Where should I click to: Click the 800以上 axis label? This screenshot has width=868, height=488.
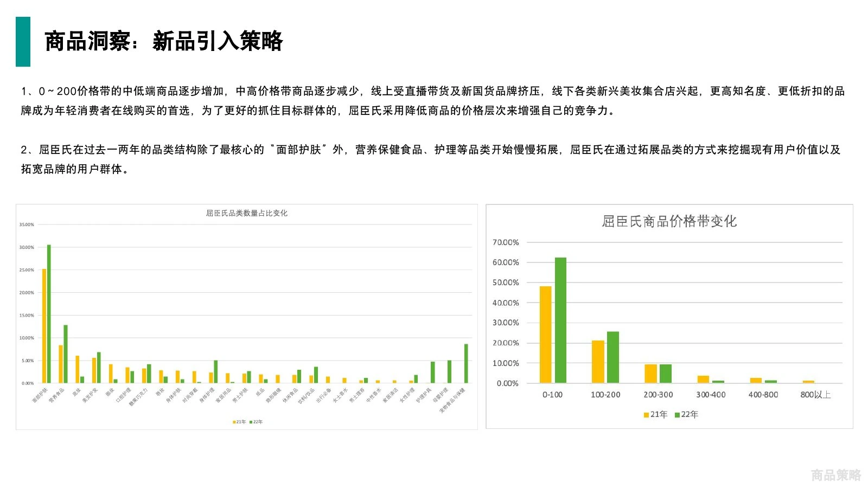point(815,395)
